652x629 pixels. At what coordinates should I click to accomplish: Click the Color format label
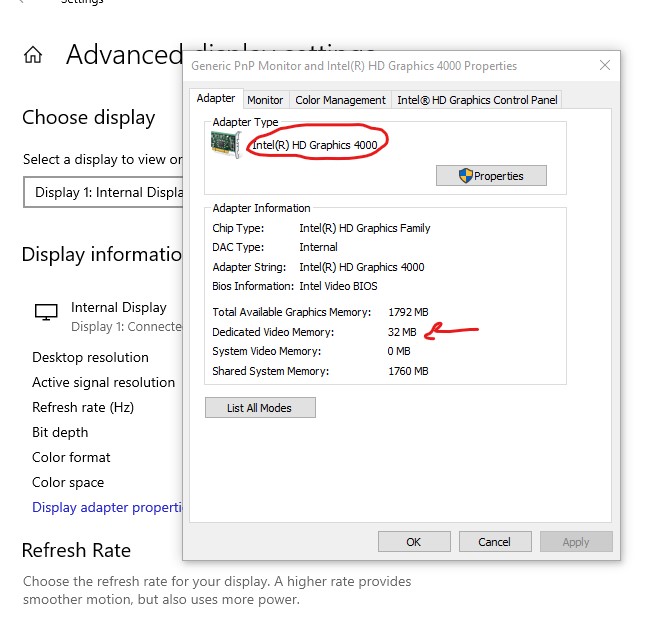[71, 457]
